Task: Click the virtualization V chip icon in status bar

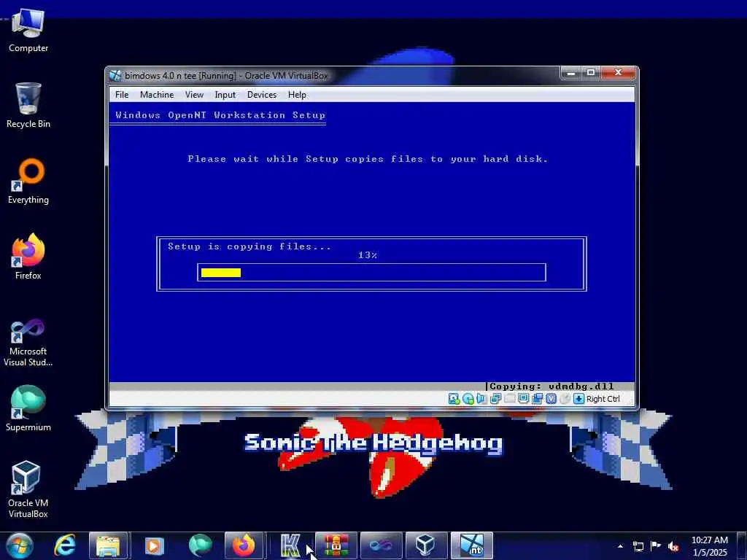Action: coord(551,399)
